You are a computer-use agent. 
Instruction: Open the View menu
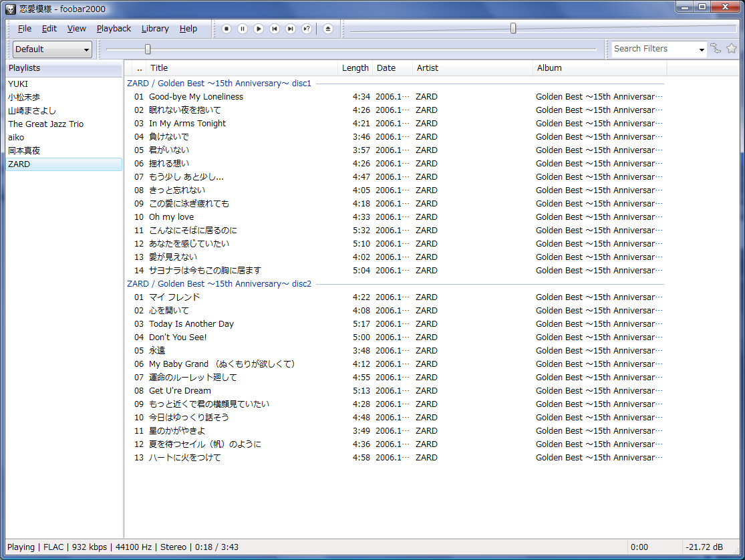click(x=77, y=29)
